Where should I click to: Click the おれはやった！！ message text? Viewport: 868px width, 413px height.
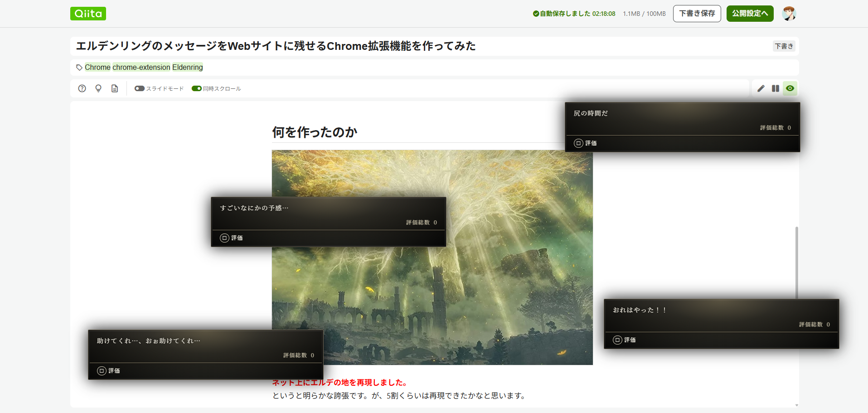coord(640,310)
